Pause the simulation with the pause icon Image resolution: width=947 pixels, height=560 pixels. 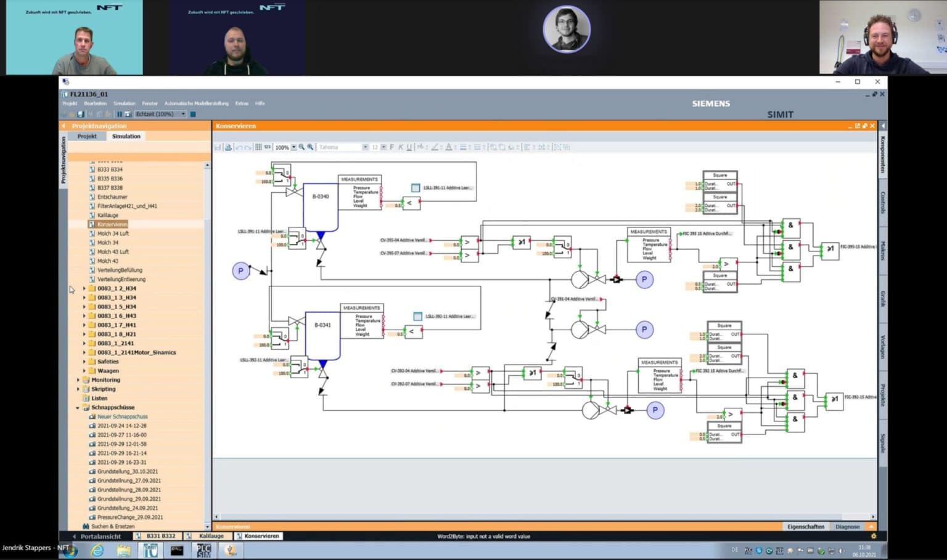point(119,114)
